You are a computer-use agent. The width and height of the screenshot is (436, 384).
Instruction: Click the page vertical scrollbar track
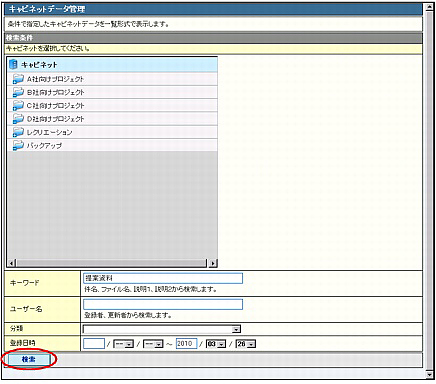point(429,190)
